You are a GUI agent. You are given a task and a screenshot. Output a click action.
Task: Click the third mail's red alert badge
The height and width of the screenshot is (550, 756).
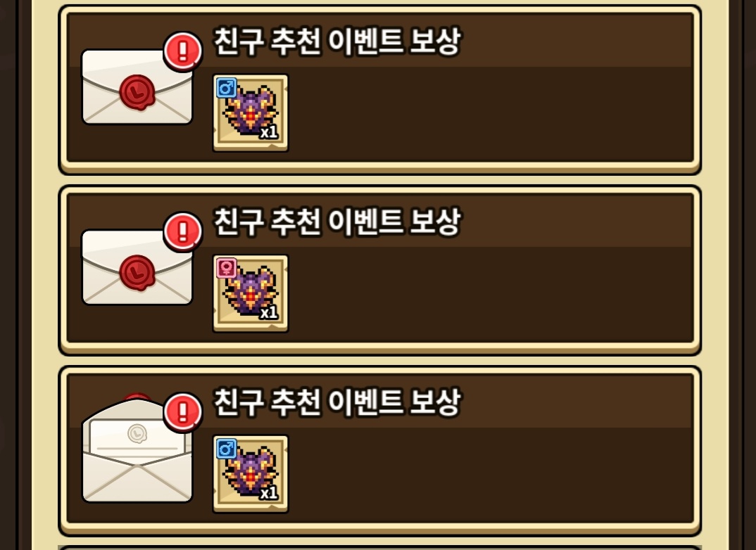pyautogui.click(x=183, y=412)
